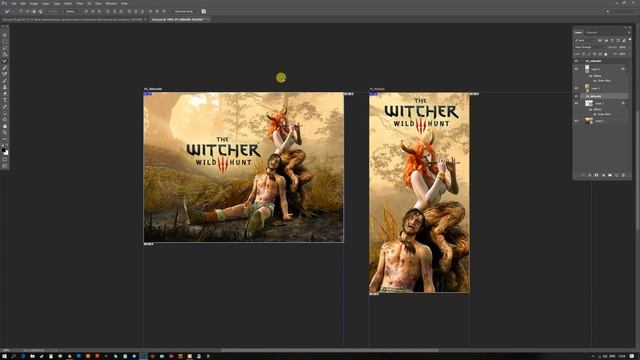The image size is (640, 360).
Task: Open the Layers panel flyout menu
Action: click(629, 32)
